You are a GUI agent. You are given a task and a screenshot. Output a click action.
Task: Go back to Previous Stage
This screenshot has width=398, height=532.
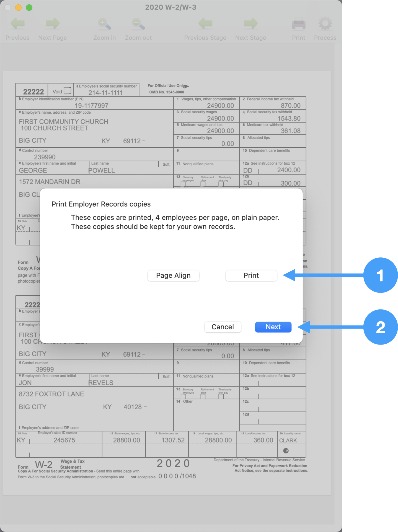tap(205, 24)
